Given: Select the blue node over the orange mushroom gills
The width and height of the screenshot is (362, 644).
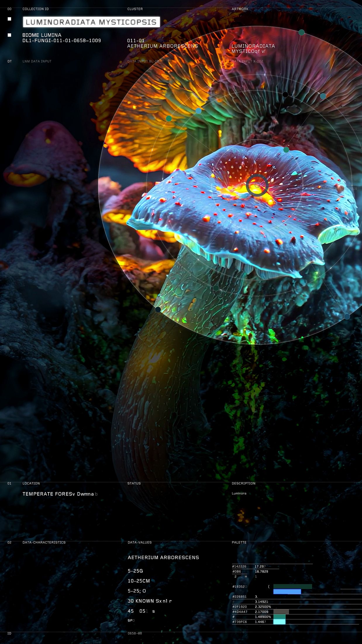Looking at the screenshot, I should (x=199, y=111).
